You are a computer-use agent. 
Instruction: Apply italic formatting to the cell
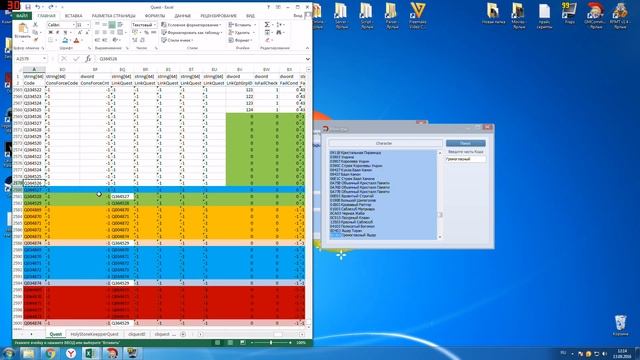[x=57, y=32]
